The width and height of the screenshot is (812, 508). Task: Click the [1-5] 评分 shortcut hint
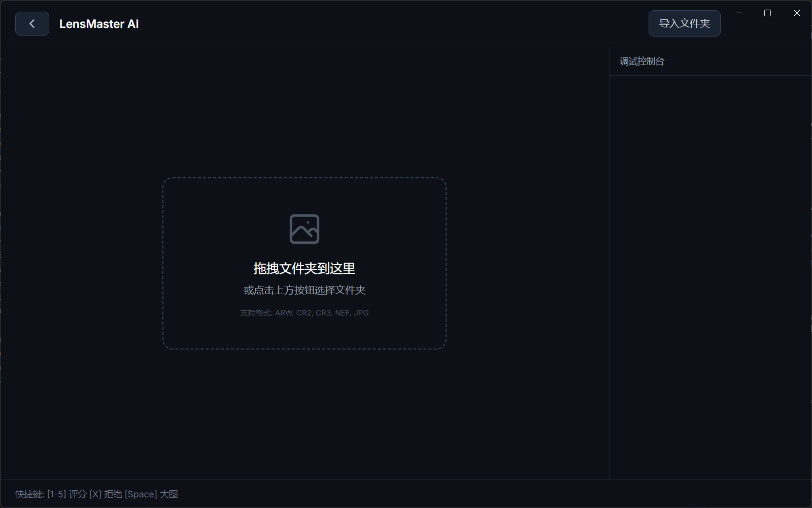pyautogui.click(x=67, y=494)
